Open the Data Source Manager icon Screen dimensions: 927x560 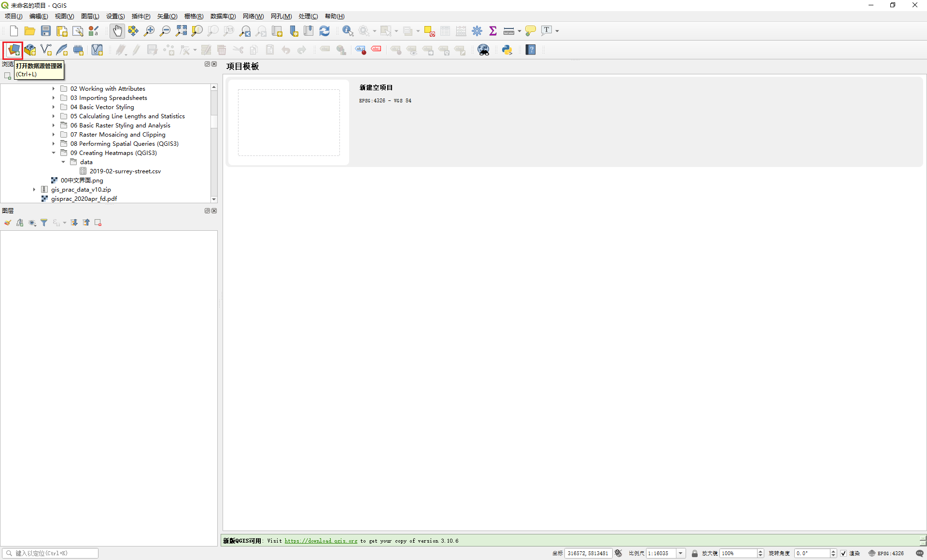[14, 50]
